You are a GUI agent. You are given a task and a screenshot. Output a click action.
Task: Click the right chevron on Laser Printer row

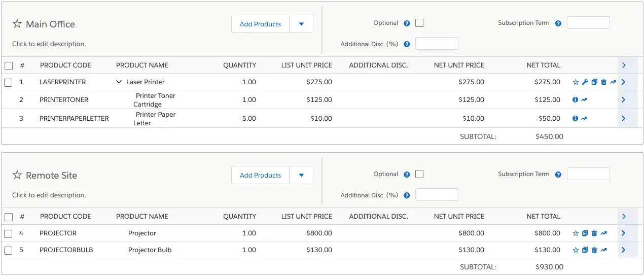point(624,82)
